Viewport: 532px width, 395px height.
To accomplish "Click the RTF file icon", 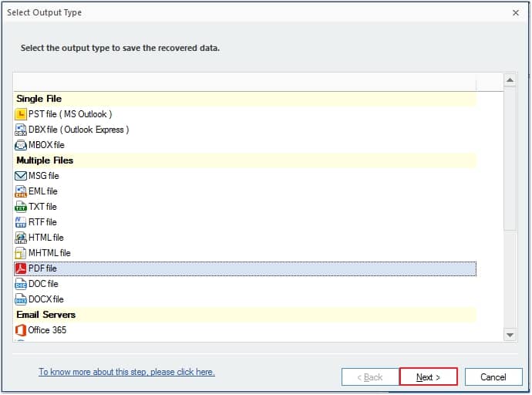I will (21, 222).
